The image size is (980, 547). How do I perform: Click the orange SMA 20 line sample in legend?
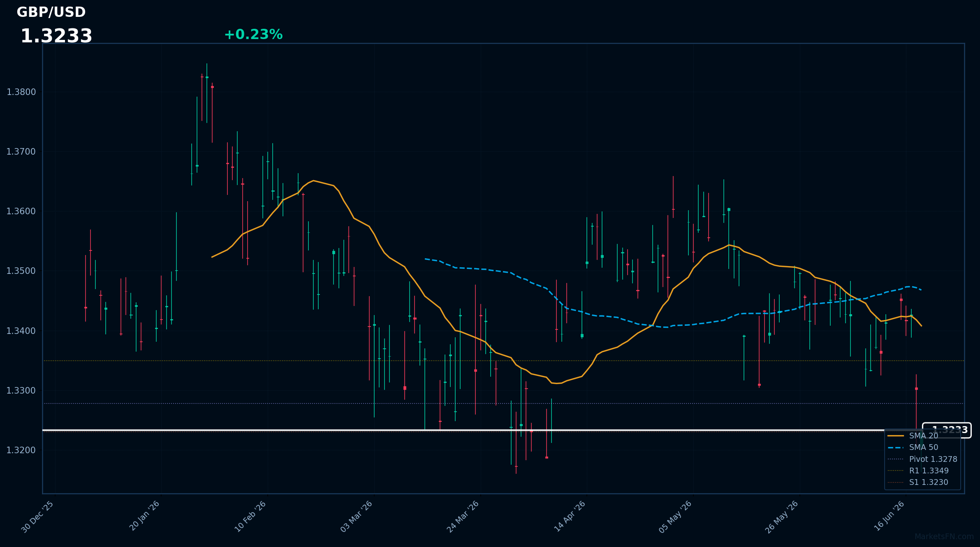click(896, 436)
